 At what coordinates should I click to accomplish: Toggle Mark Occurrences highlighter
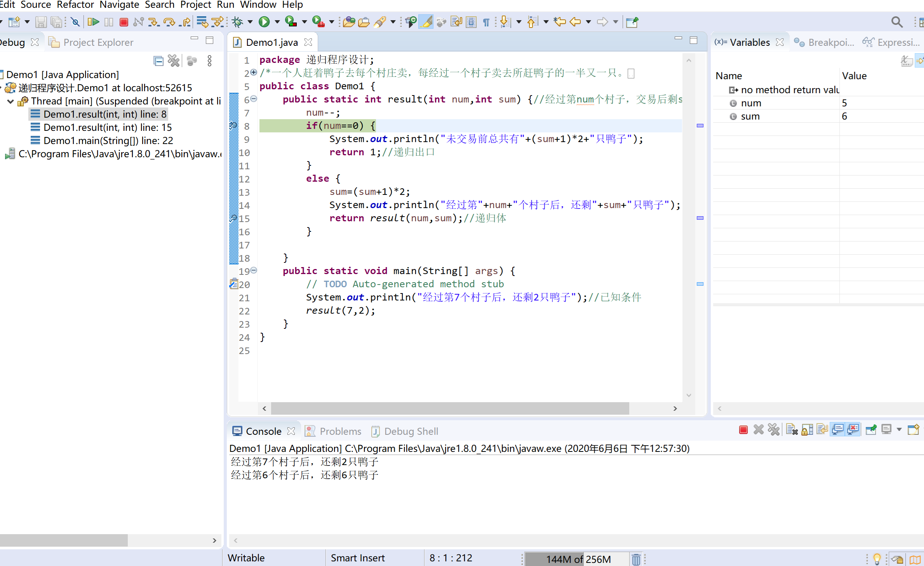pyautogui.click(x=426, y=22)
